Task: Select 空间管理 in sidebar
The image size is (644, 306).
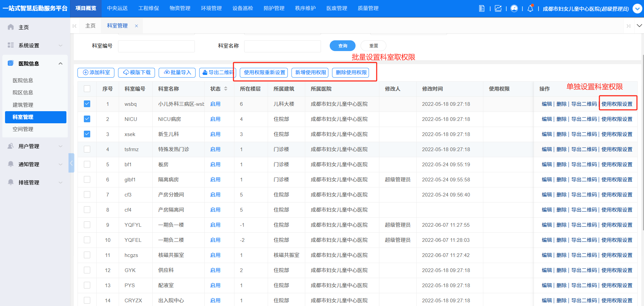Action: point(23,129)
